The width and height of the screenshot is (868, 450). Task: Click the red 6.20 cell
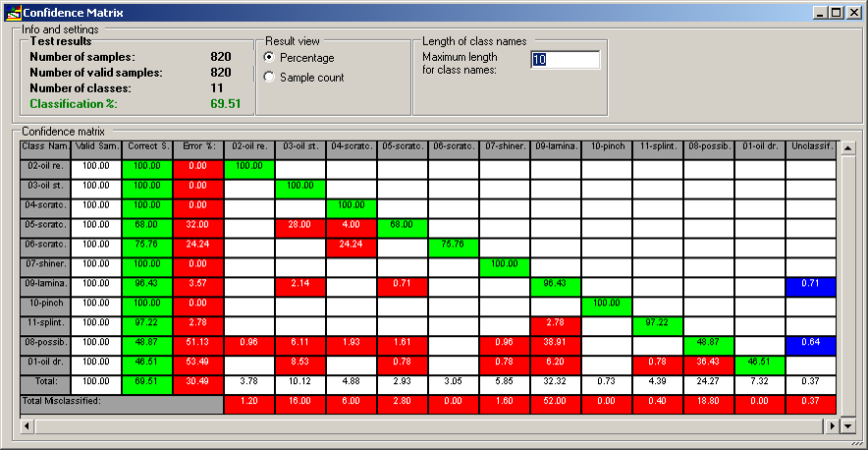tap(555, 366)
